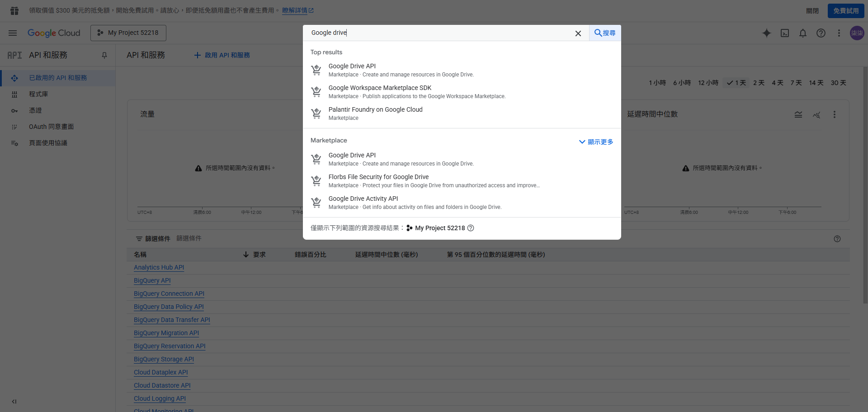Click the area-chart display icon on latency chart
868x412 pixels.
(x=798, y=114)
